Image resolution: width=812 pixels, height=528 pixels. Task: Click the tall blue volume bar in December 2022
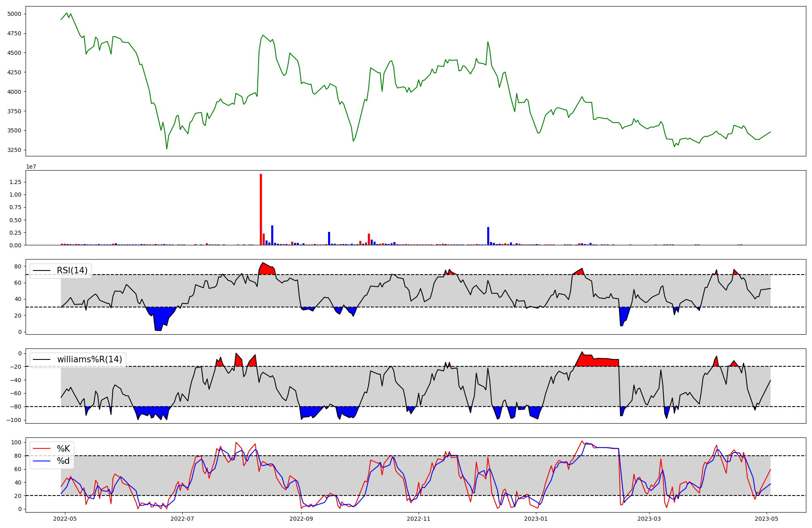click(x=488, y=236)
